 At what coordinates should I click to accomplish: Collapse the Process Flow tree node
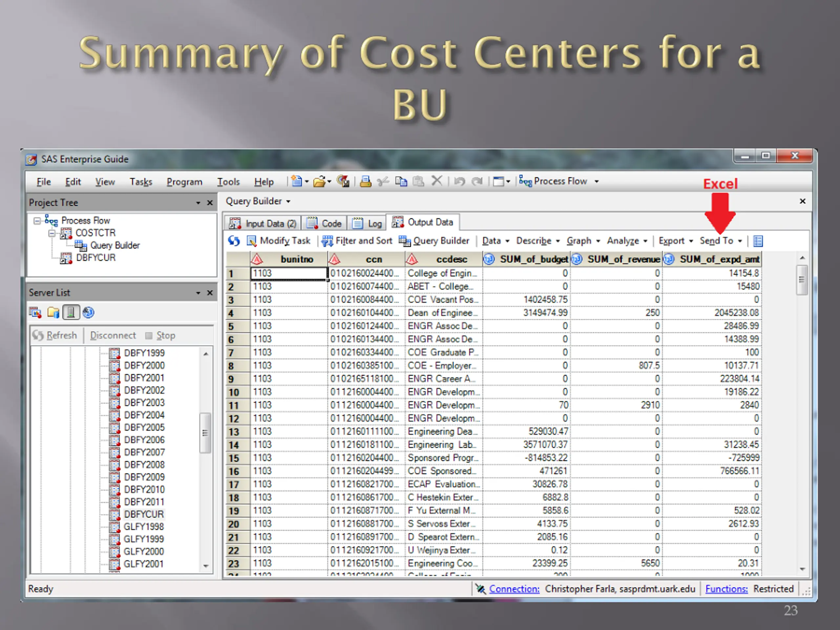coord(37,220)
